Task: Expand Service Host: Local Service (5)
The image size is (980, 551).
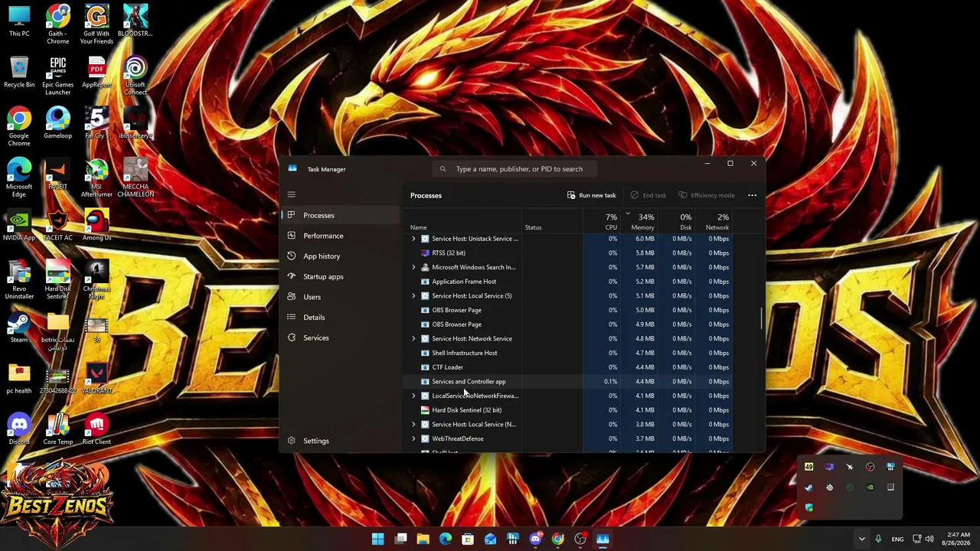Action: 413,295
